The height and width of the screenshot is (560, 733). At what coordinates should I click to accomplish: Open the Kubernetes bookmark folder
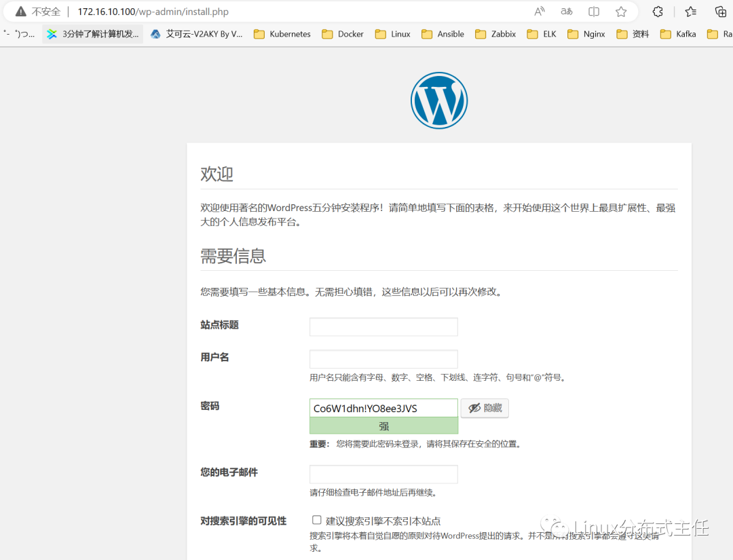(x=282, y=34)
